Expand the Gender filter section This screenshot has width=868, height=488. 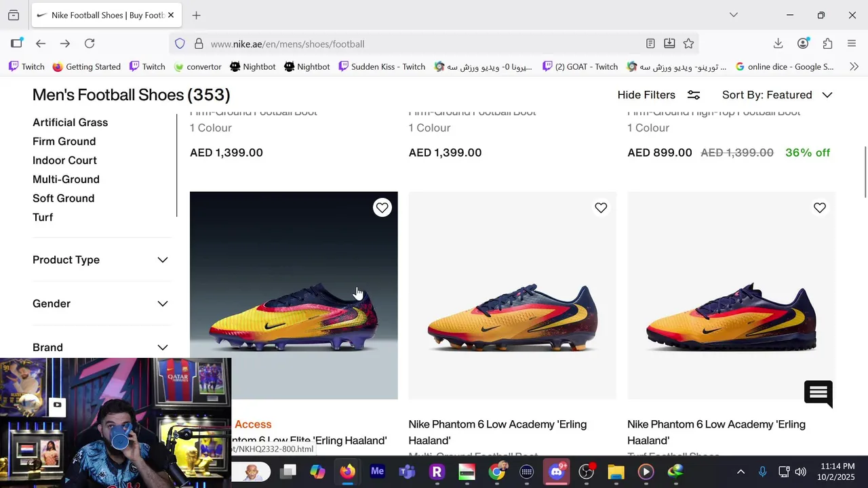pyautogui.click(x=100, y=304)
